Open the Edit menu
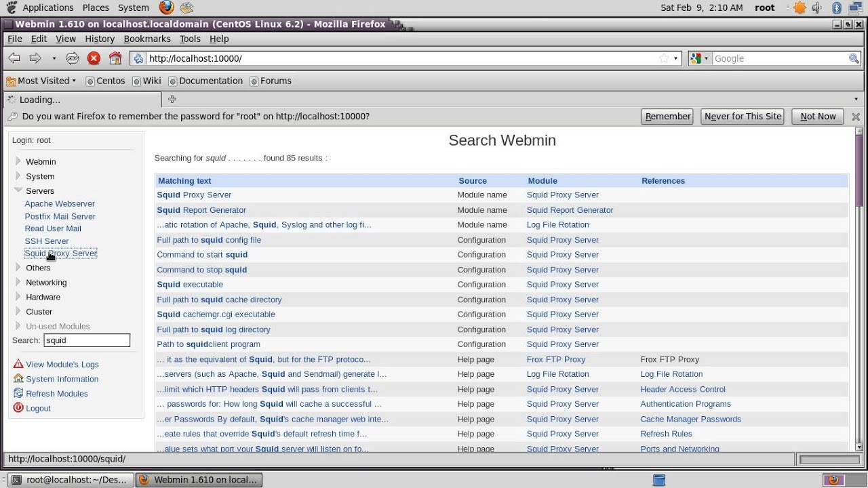 pyautogui.click(x=39, y=39)
